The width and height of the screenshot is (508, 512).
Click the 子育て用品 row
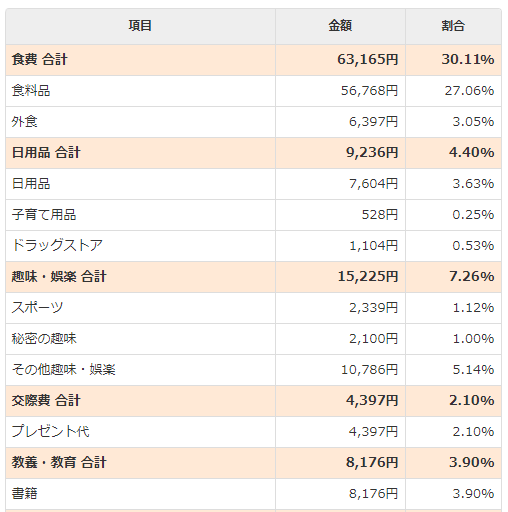pos(253,215)
